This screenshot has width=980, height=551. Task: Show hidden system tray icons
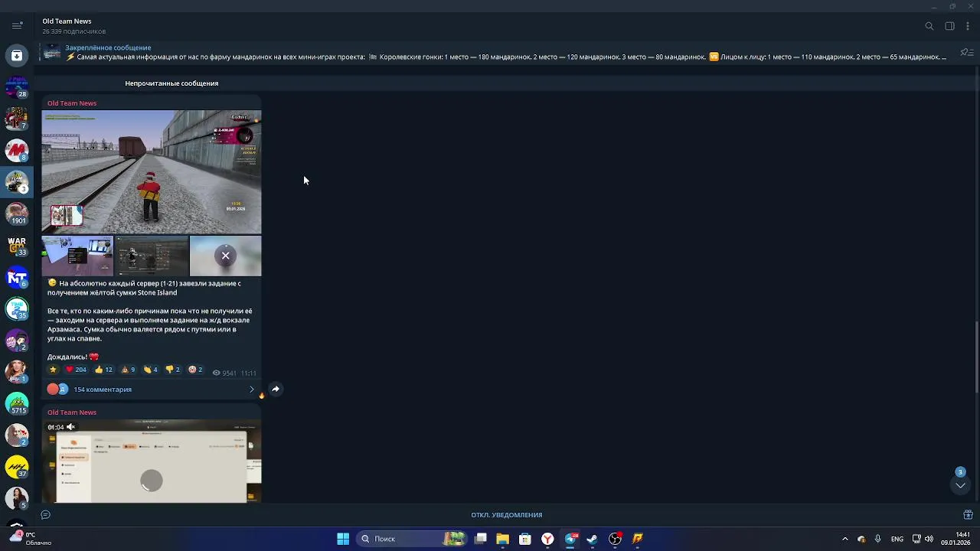[x=845, y=539]
